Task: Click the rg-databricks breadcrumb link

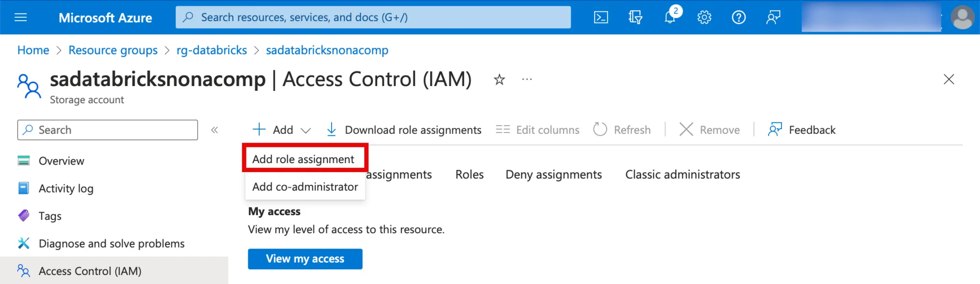Action: tap(212, 50)
